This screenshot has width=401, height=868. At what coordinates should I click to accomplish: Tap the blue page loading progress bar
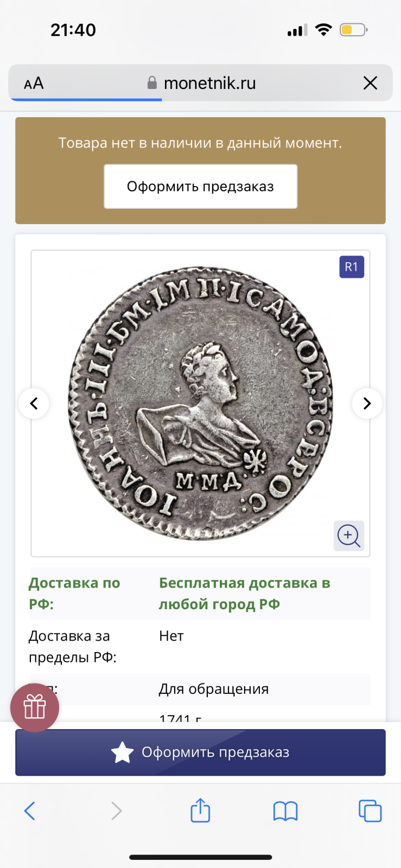(86, 100)
